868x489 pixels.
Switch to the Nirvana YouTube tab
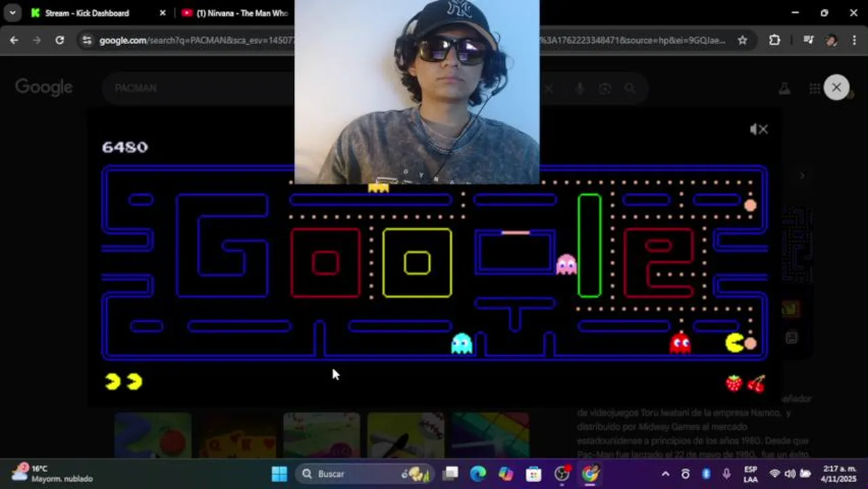(x=234, y=13)
